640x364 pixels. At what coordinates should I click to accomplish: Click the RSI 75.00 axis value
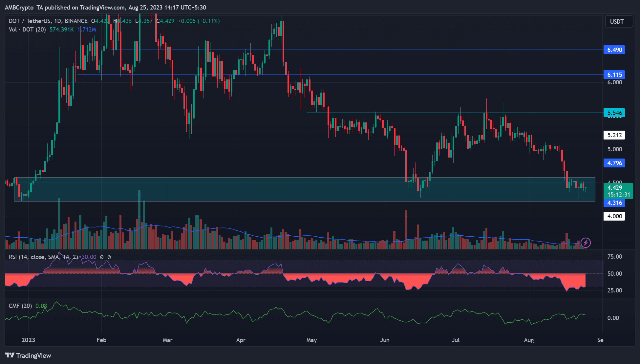(x=614, y=257)
